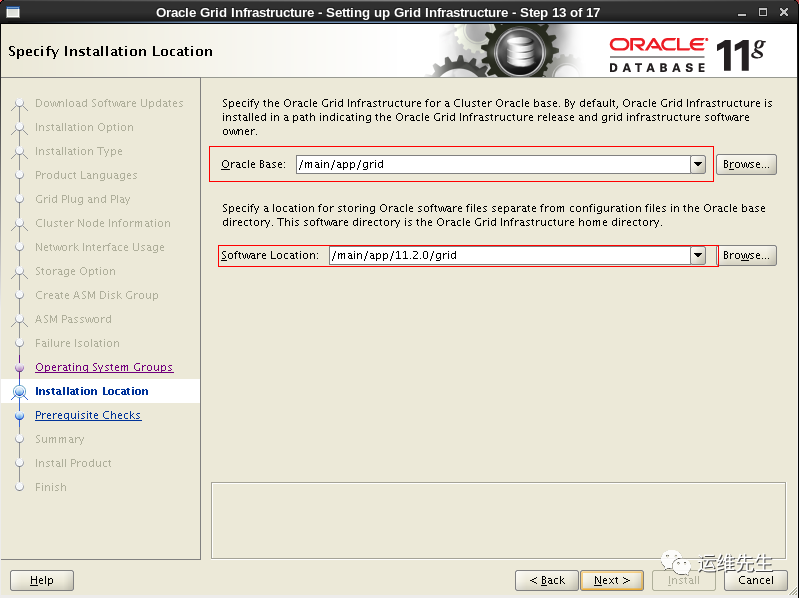This screenshot has height=598, width=799.
Task: Click the 'Specify Installation Location' heading
Action: (x=111, y=51)
